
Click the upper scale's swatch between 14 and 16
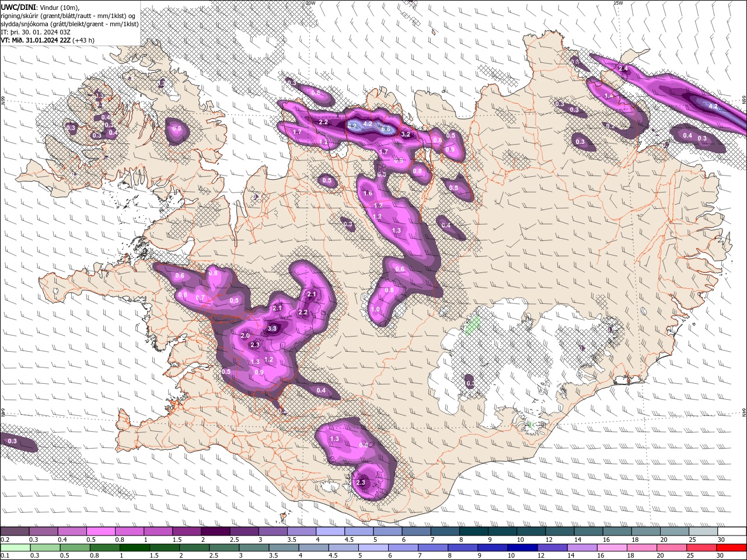pyautogui.click(x=589, y=531)
